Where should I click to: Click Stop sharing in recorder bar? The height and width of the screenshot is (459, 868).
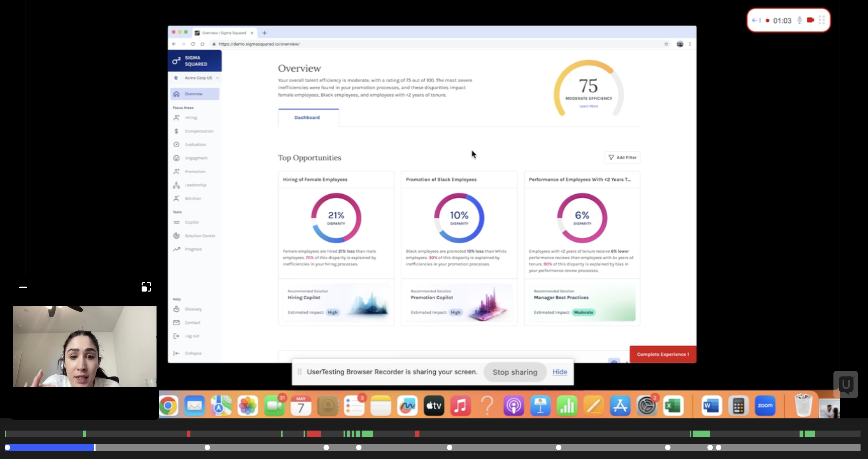(x=515, y=372)
